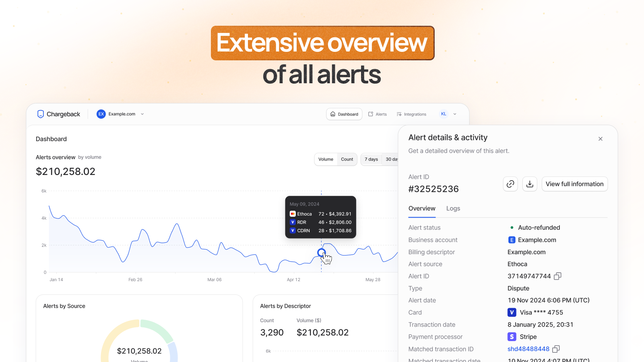
Task: Click the Stripe logo icon
Action: click(512, 337)
